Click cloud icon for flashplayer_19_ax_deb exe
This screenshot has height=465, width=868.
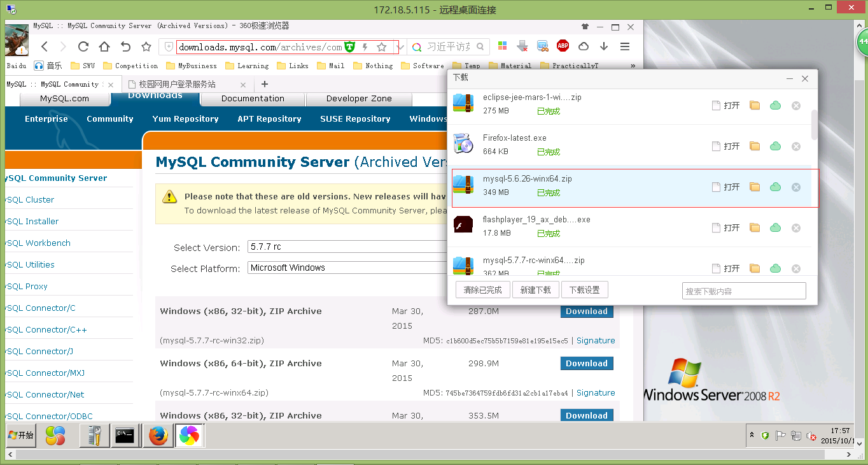pos(775,227)
